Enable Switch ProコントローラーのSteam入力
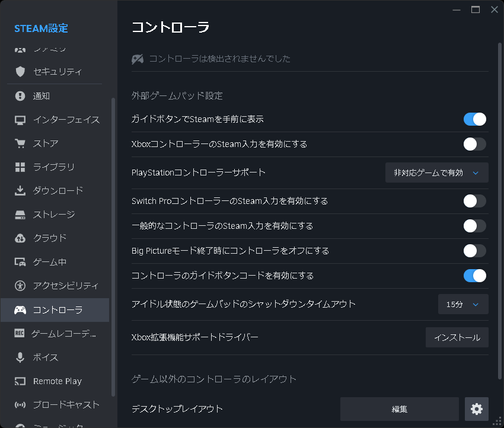The width and height of the screenshot is (504, 428). point(474,201)
